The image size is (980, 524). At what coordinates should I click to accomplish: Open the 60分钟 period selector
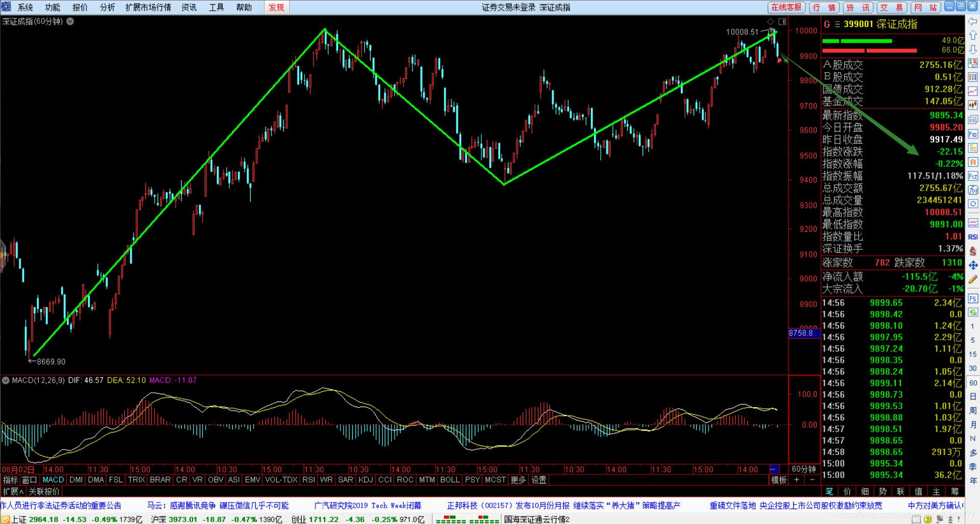804,469
